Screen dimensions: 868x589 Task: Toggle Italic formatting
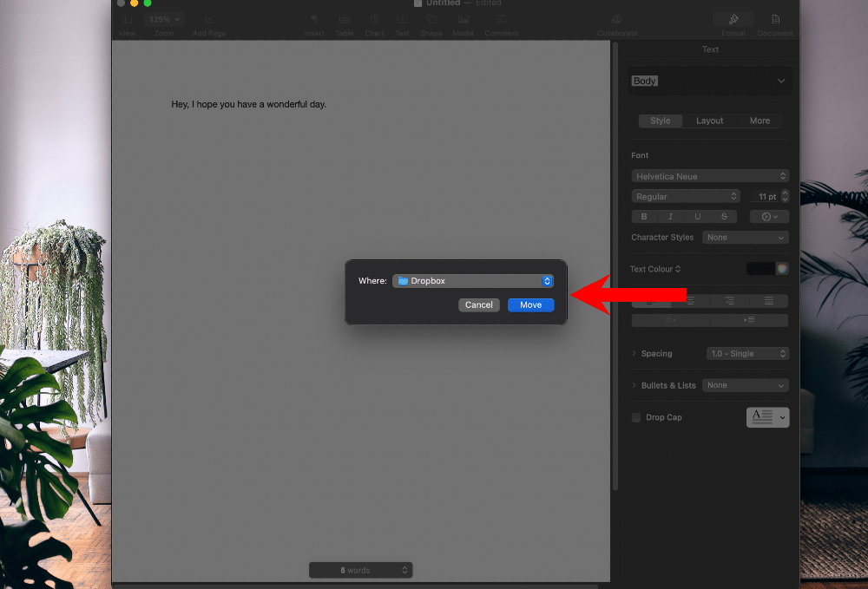(670, 216)
